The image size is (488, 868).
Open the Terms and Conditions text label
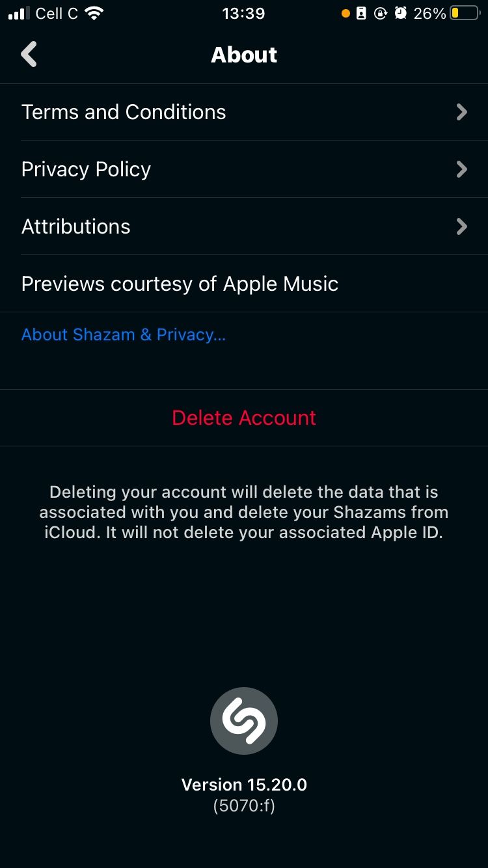click(x=124, y=112)
